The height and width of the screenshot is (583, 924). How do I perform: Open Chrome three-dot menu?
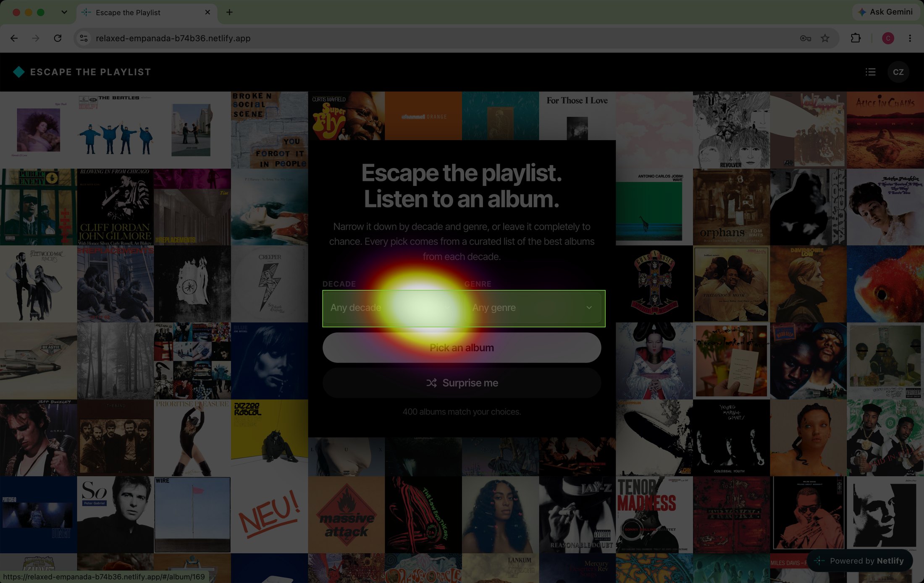(910, 38)
